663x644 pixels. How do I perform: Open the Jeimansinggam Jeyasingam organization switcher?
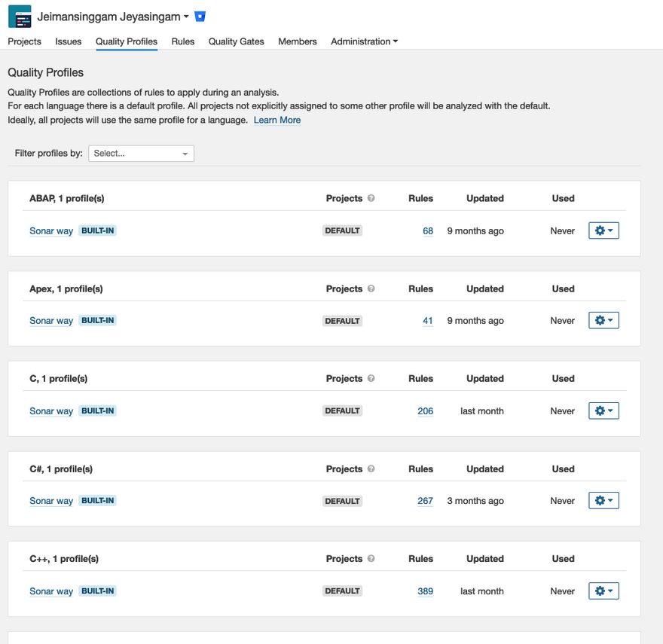pyautogui.click(x=113, y=17)
